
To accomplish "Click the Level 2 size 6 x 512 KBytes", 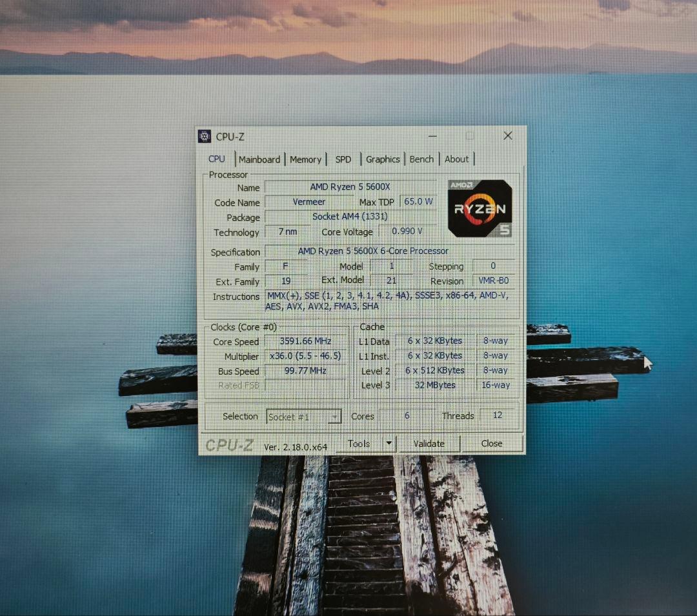I will (x=435, y=370).
